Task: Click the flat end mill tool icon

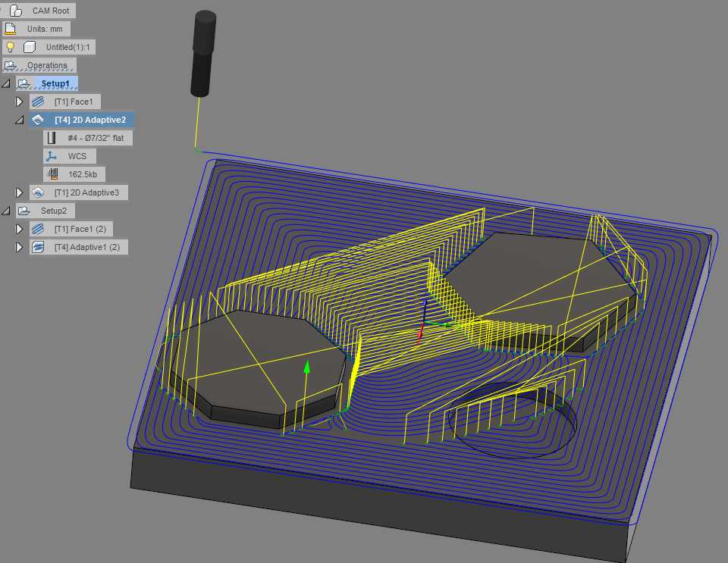Action: (x=52, y=138)
